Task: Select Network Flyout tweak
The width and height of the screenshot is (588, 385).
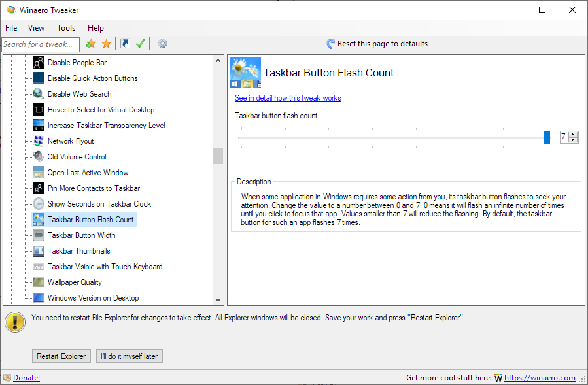Action: (x=71, y=141)
